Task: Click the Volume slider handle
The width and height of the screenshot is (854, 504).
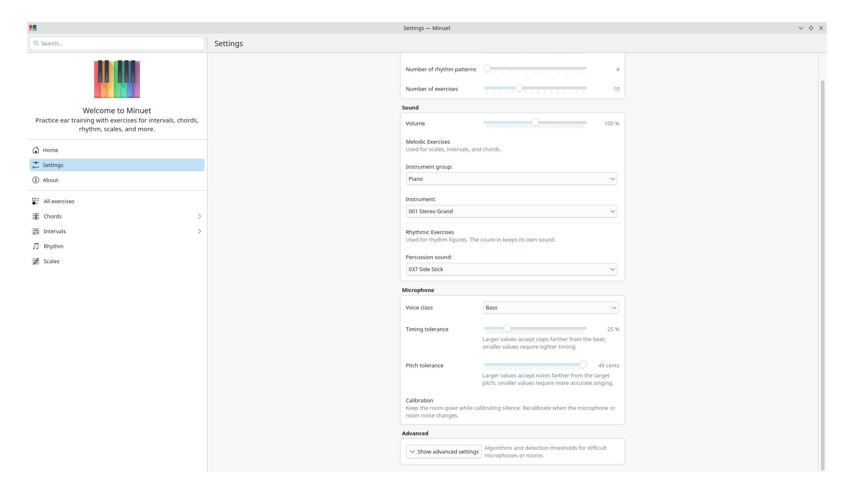Action: click(535, 122)
